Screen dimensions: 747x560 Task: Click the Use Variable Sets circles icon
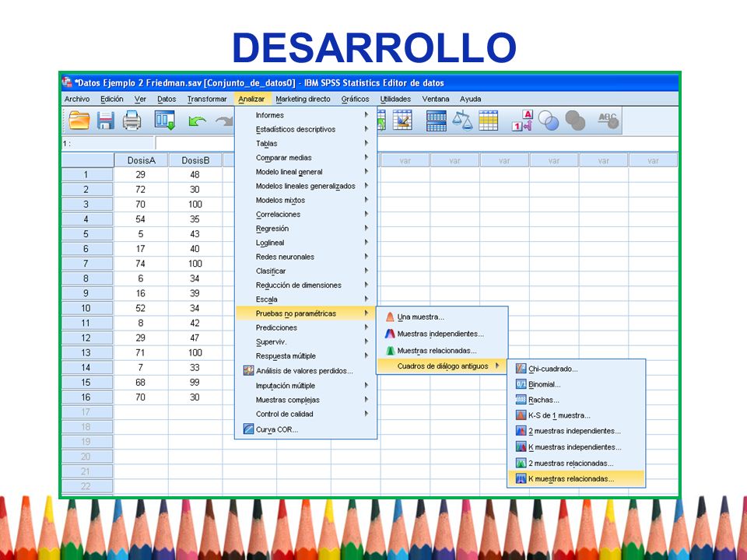click(549, 121)
